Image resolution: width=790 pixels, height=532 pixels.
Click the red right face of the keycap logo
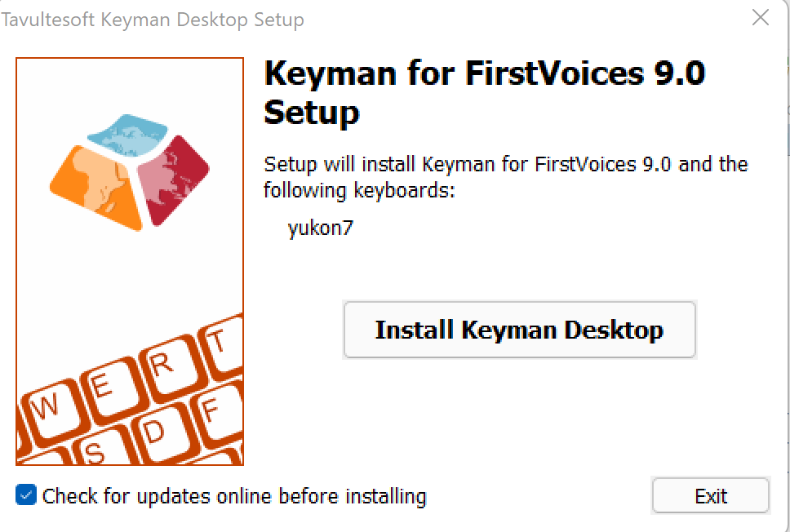(171, 179)
